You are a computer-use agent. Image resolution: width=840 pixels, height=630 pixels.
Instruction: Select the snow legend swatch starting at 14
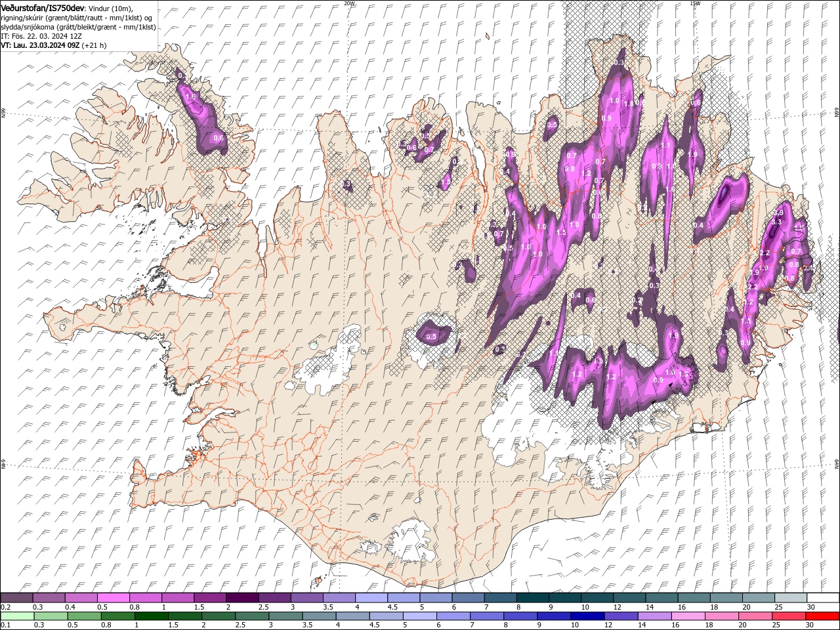coord(663,598)
